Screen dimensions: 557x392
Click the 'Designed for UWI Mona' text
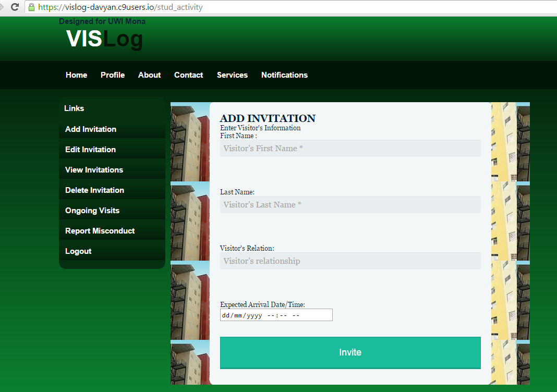(x=102, y=21)
